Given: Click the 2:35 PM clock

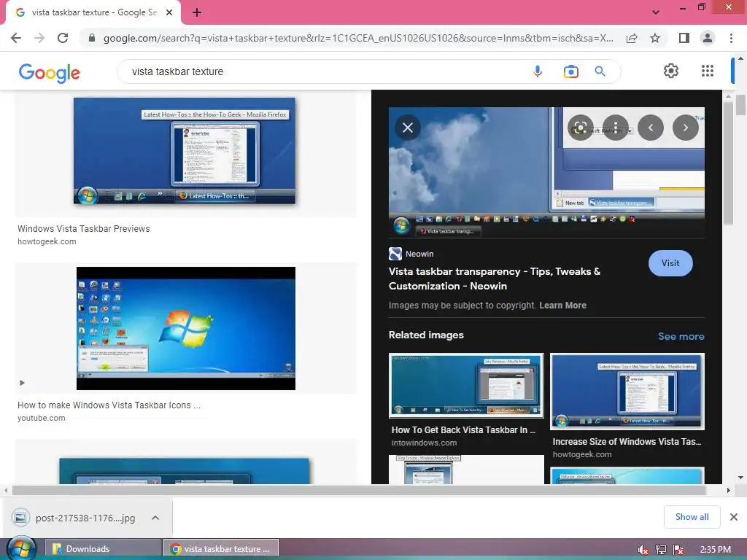Looking at the screenshot, I should click(x=715, y=550).
